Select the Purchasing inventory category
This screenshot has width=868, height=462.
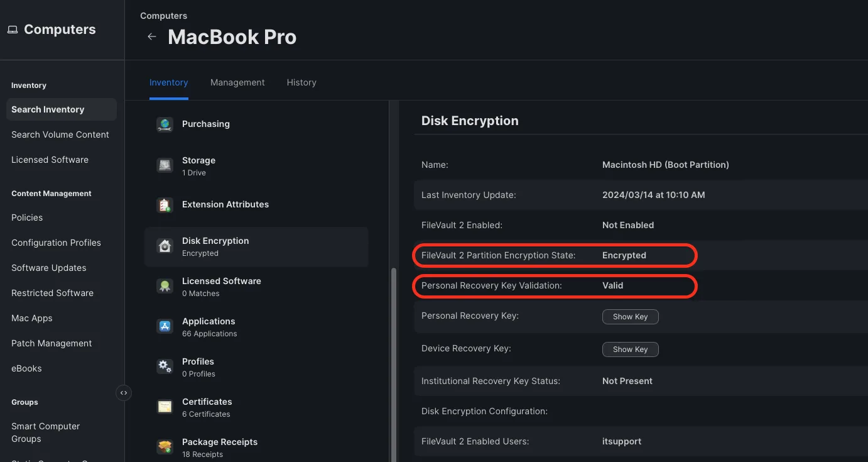256,124
